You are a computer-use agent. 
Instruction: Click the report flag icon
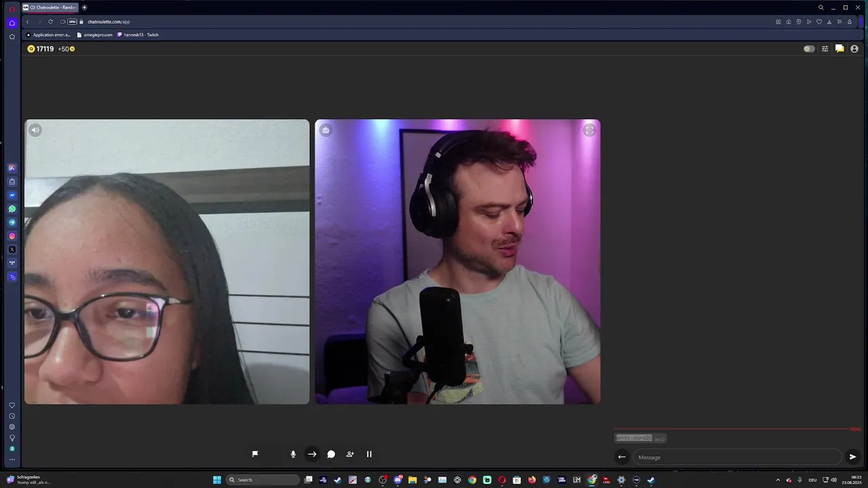tap(255, 454)
